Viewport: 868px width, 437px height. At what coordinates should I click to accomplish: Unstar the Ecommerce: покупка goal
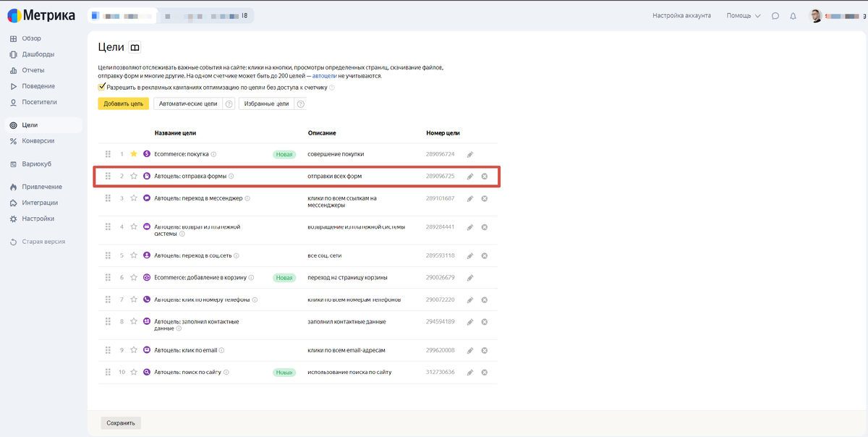point(134,154)
